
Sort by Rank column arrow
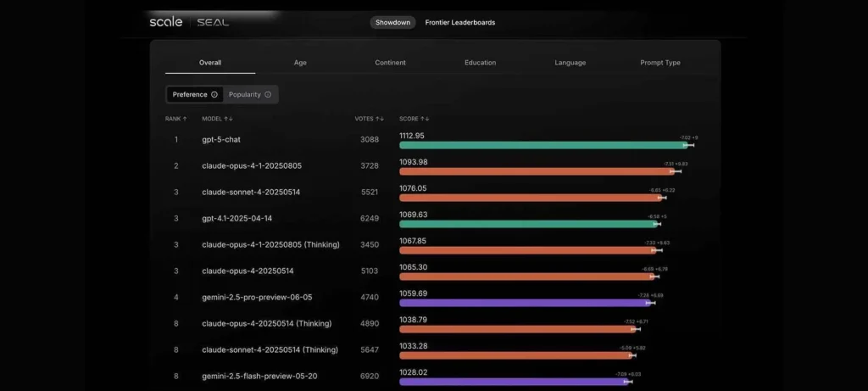pyautogui.click(x=185, y=119)
